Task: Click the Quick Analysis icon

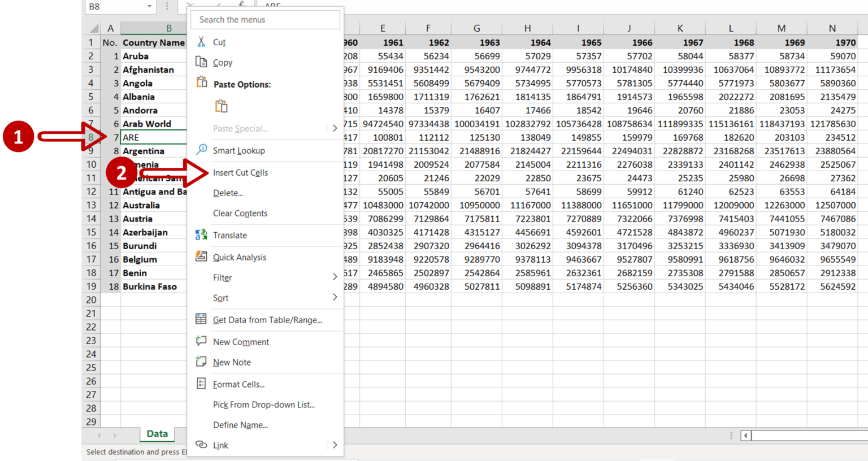Action: click(x=201, y=256)
